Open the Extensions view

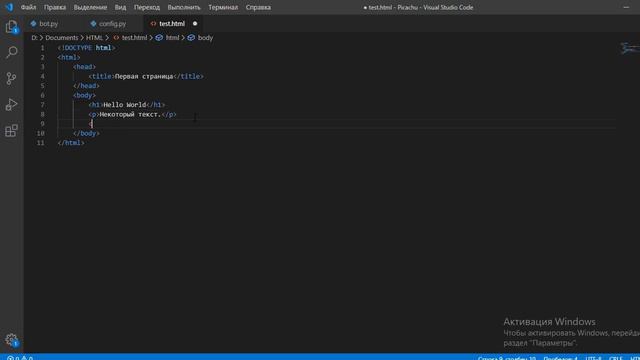(x=11, y=131)
